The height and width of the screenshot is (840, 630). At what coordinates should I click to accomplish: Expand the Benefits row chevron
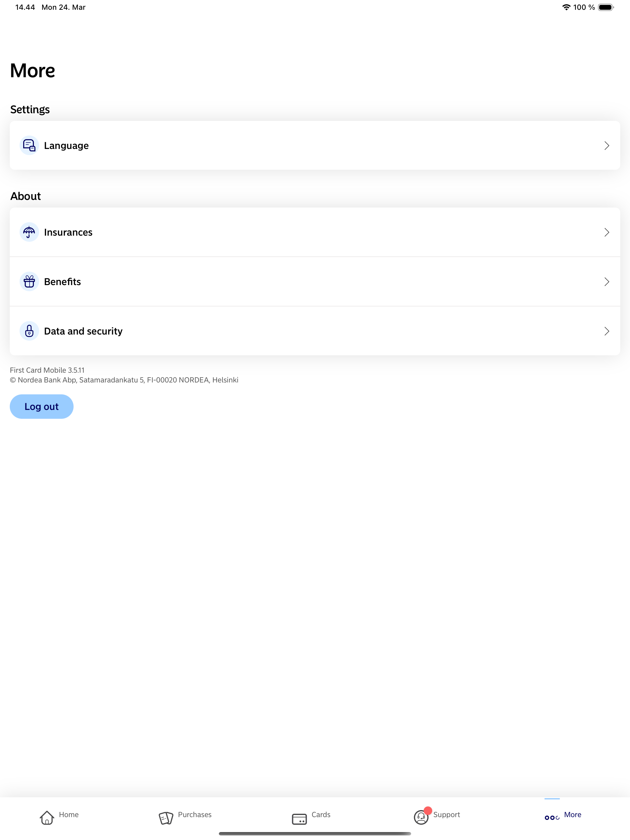coord(606,281)
